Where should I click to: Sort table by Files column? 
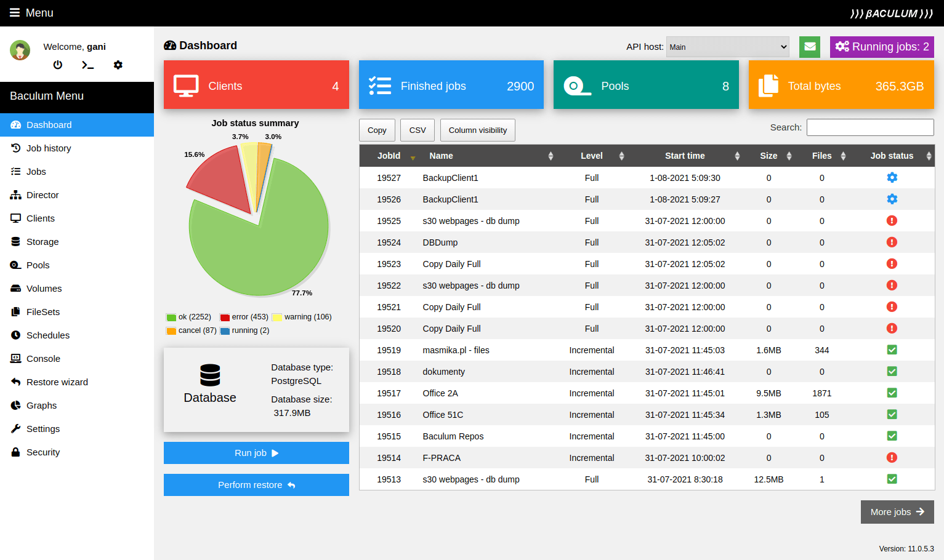pyautogui.click(x=822, y=156)
